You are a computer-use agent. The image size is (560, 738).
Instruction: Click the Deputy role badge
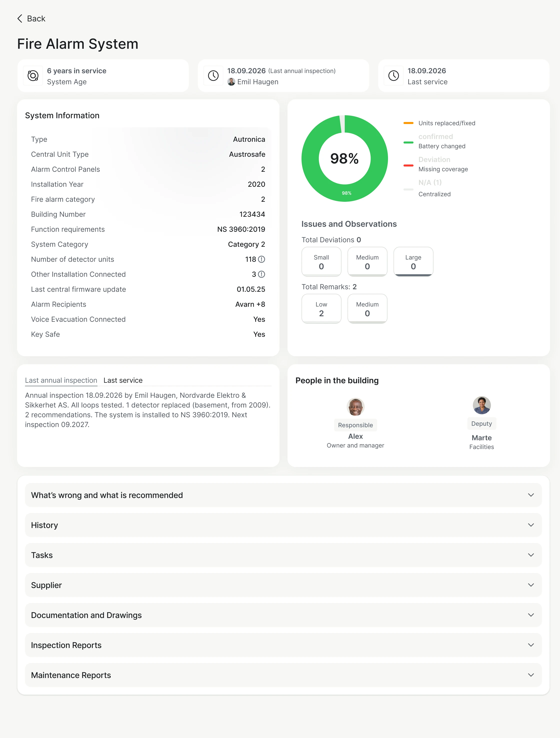[481, 424]
